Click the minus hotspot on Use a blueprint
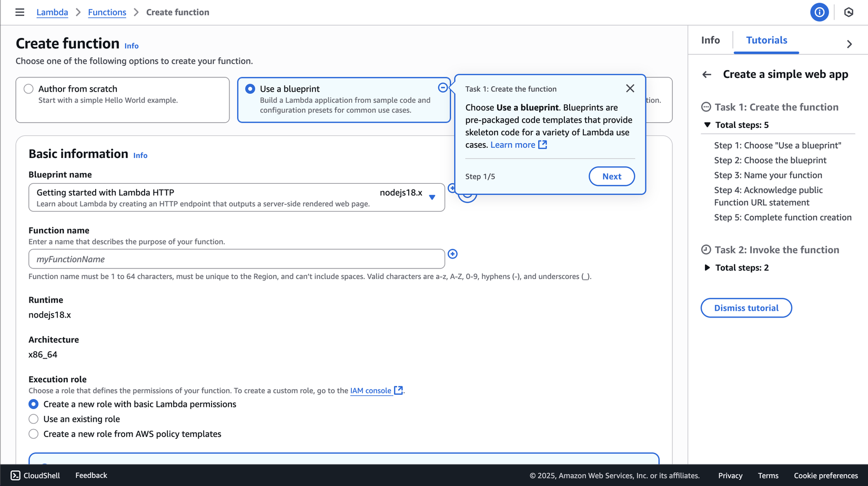The image size is (868, 486). [x=443, y=87]
